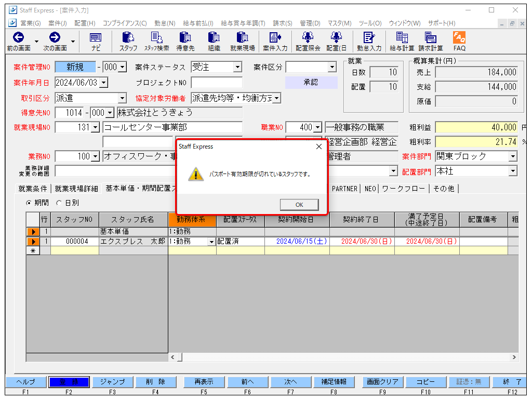The width and height of the screenshot is (532, 399).
Task: Open the コンプライアンス(C) menu
Action: click(125, 23)
